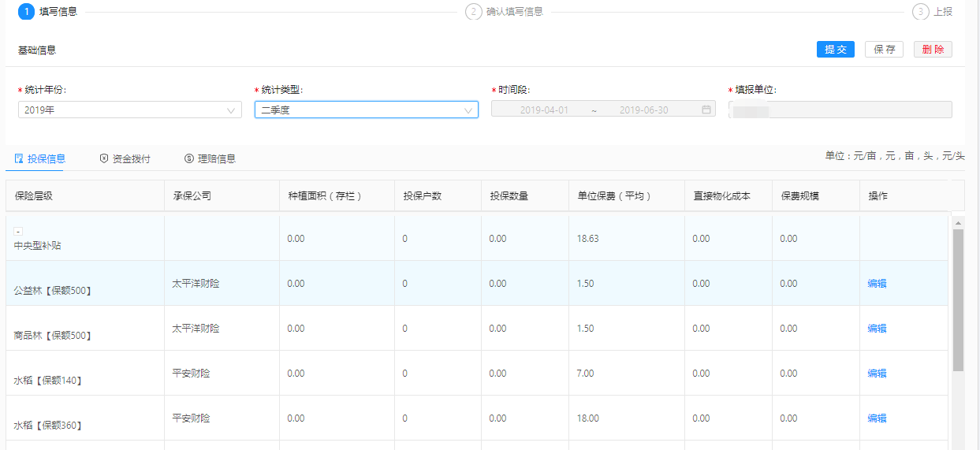Click 1.50 in the 商品林 row
980x450 pixels.
pyautogui.click(x=585, y=329)
